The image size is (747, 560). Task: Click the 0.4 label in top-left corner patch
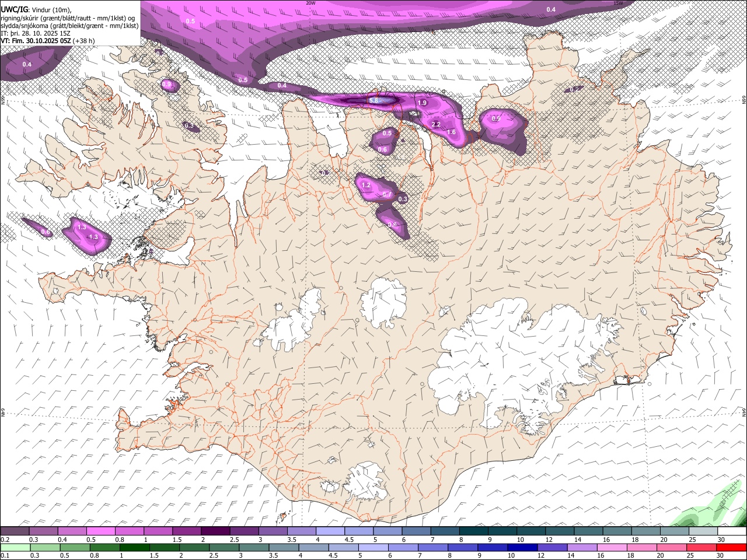pyautogui.click(x=27, y=64)
